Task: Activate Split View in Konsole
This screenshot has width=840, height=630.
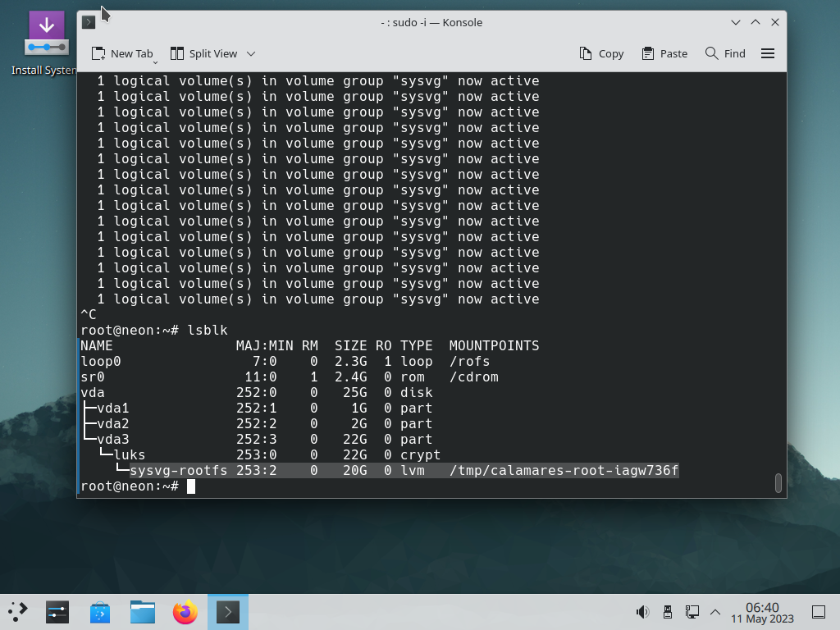Action: pyautogui.click(x=203, y=53)
